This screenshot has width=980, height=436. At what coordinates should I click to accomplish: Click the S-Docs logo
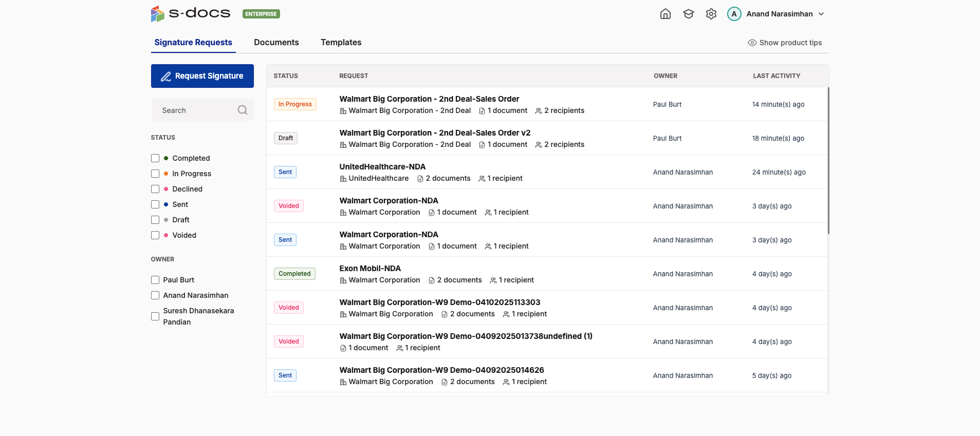[x=191, y=14]
